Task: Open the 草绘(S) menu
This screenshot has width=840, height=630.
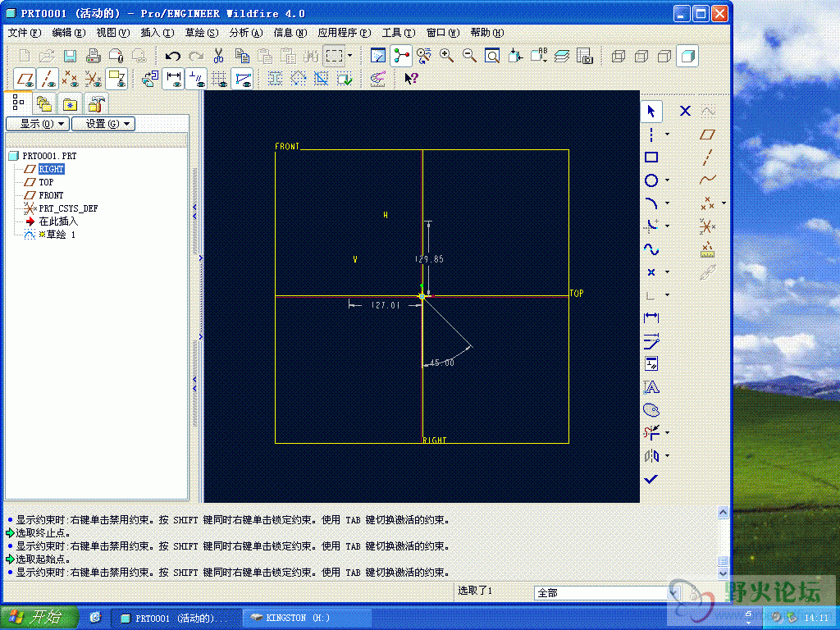Action: pyautogui.click(x=202, y=33)
